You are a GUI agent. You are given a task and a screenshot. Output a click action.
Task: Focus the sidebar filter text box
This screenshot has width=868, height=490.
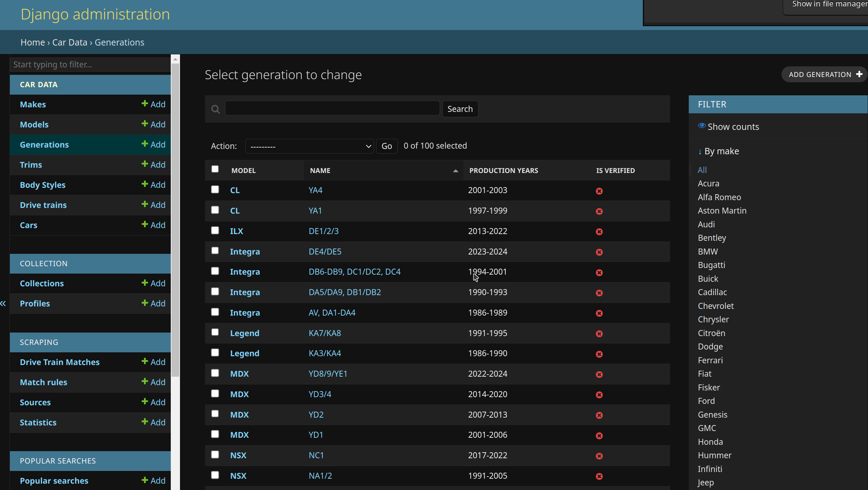pos(90,65)
